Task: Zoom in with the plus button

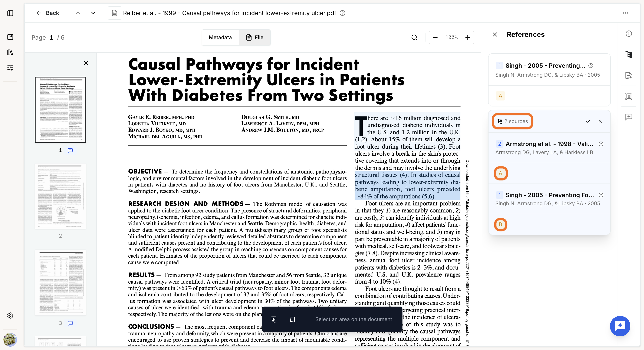Action: tap(467, 37)
